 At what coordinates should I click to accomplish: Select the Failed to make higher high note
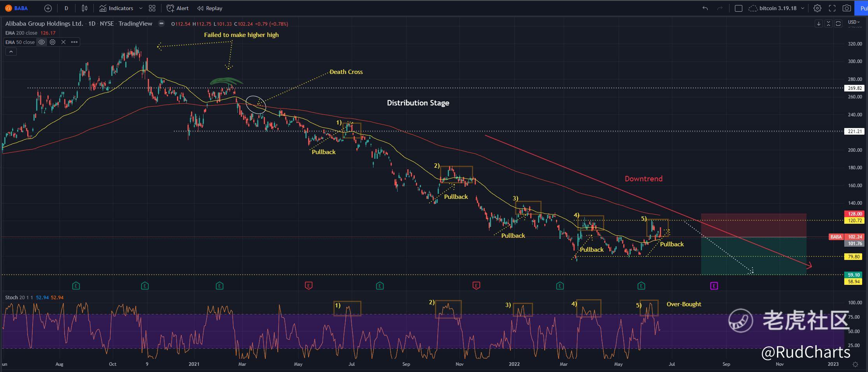(241, 35)
